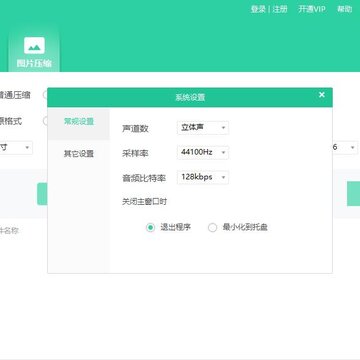This screenshot has width=360, height=360.
Task: Open the 音频比特率 dropdown showing 128kbps
Action: tap(203, 177)
